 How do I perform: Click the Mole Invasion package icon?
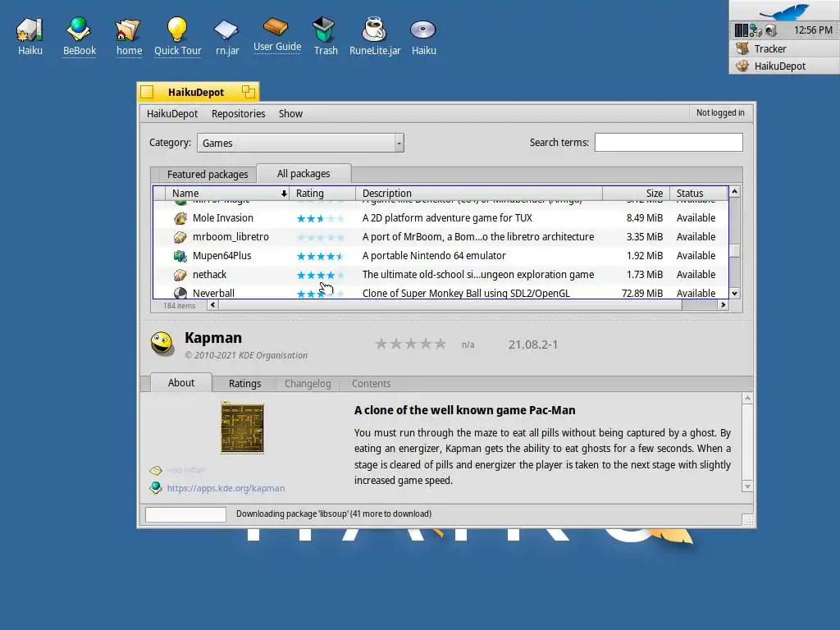[180, 218]
